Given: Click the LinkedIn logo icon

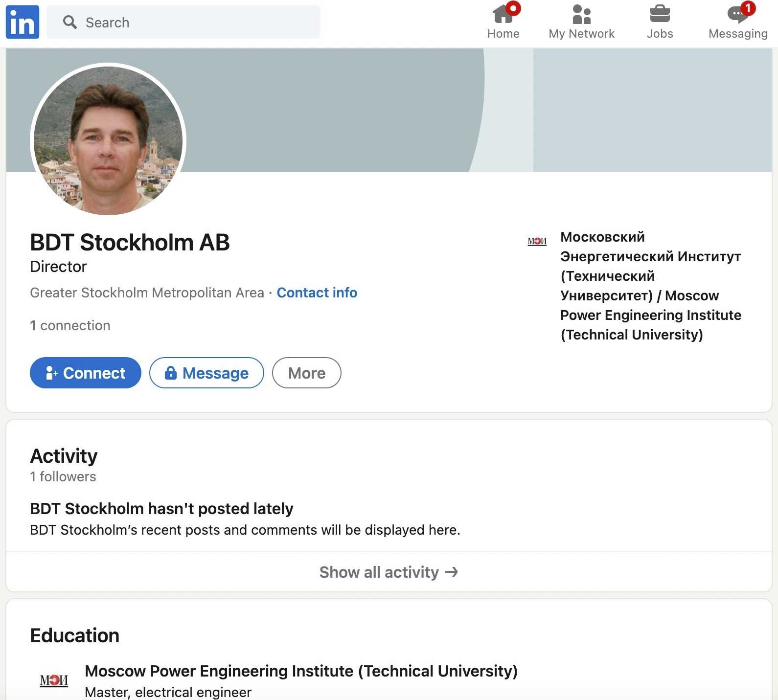Looking at the screenshot, I should coord(23,22).
